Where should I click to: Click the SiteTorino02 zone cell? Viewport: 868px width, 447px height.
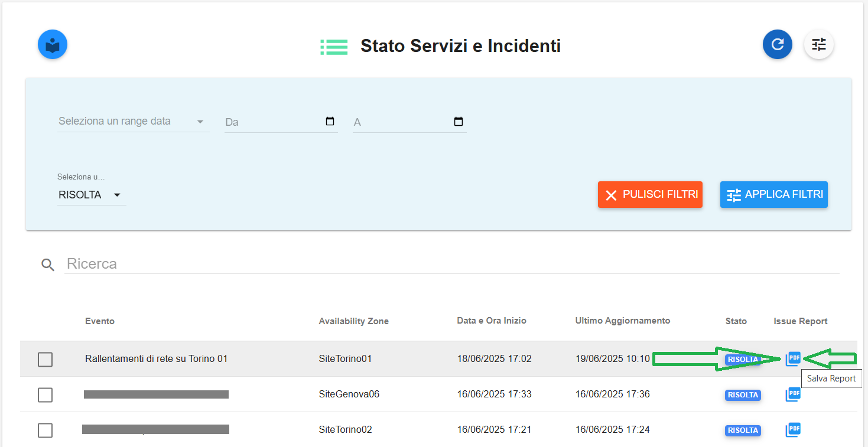pyautogui.click(x=345, y=429)
